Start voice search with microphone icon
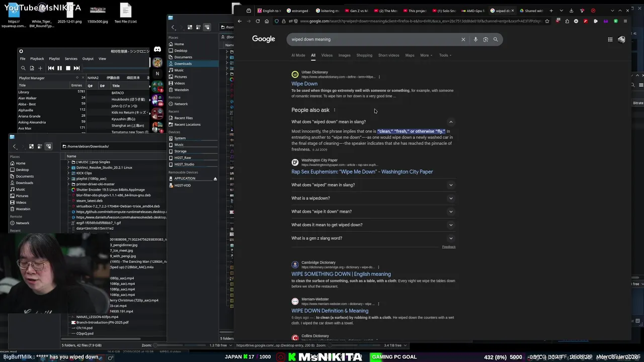Screen dimensions: 644x362 pyautogui.click(x=475, y=39)
